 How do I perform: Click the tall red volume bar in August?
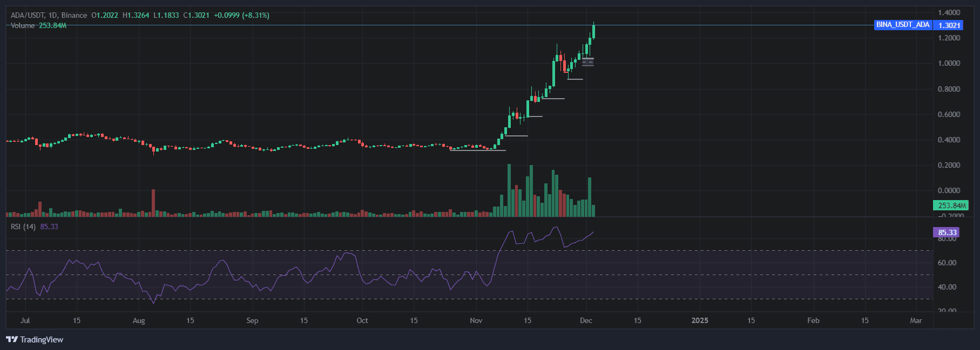(x=153, y=202)
